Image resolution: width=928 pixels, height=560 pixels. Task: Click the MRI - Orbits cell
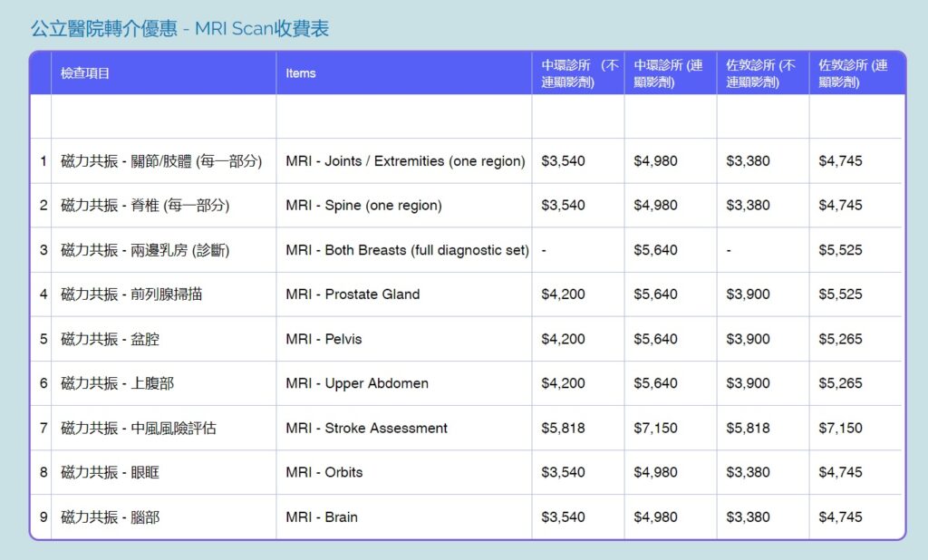328,472
